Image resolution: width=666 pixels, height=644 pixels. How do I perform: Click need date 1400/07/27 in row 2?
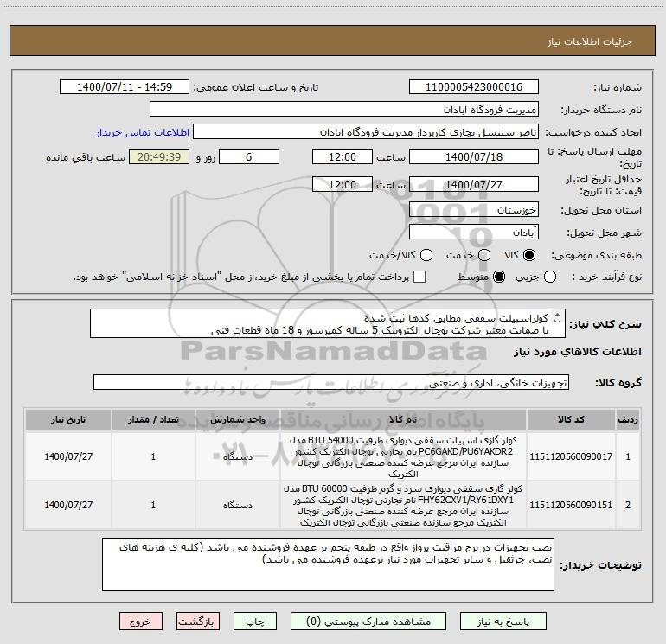68,505
